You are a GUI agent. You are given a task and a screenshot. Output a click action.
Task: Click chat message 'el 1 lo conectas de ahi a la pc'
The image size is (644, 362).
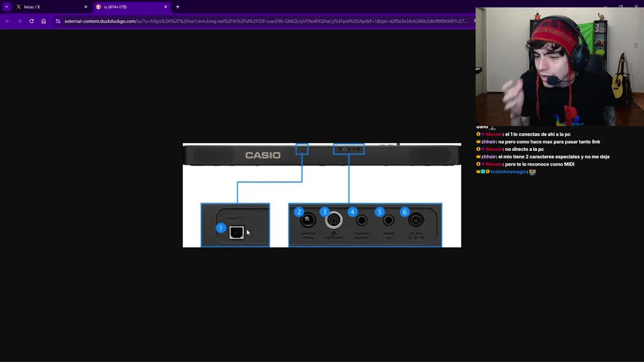(537, 134)
